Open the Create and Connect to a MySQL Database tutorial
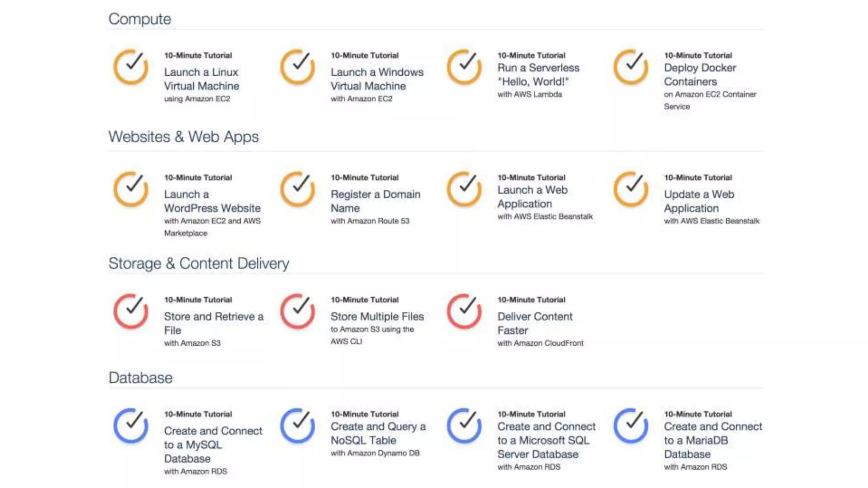The height and width of the screenshot is (488, 868). 213,445
